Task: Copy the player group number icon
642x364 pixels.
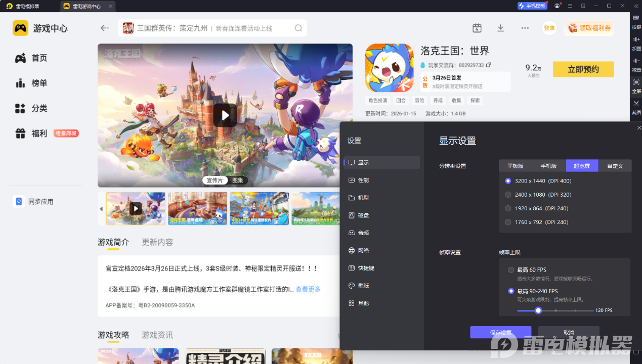Action: click(x=489, y=65)
